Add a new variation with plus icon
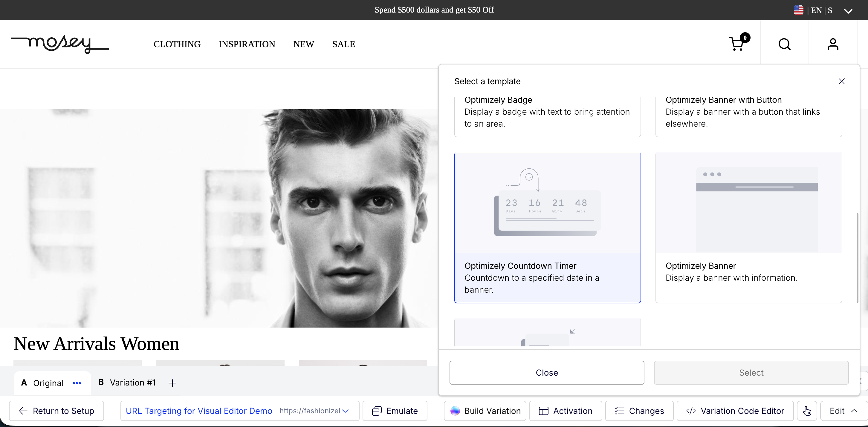The width and height of the screenshot is (868, 427). 172,383
